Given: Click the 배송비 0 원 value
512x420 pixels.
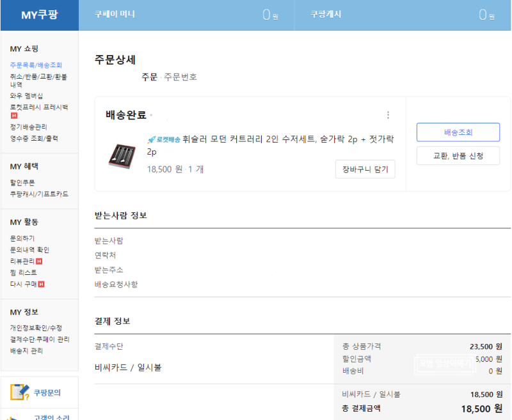Looking at the screenshot, I should 495,371.
